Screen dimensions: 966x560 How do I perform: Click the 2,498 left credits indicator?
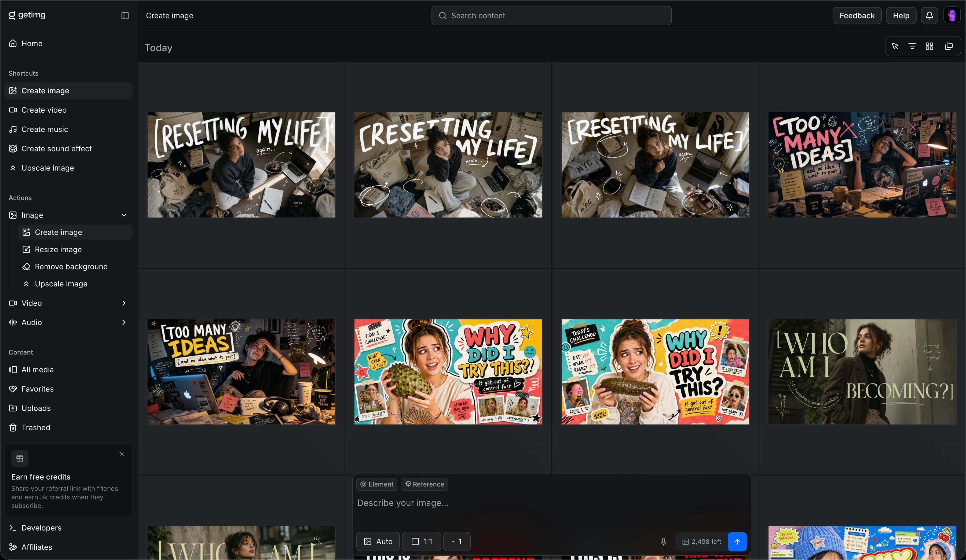pos(701,541)
